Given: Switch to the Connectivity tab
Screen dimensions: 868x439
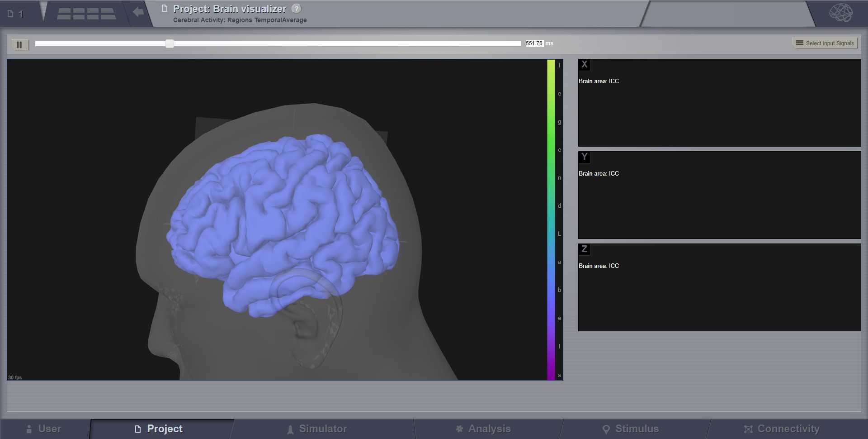Looking at the screenshot, I should click(782, 429).
